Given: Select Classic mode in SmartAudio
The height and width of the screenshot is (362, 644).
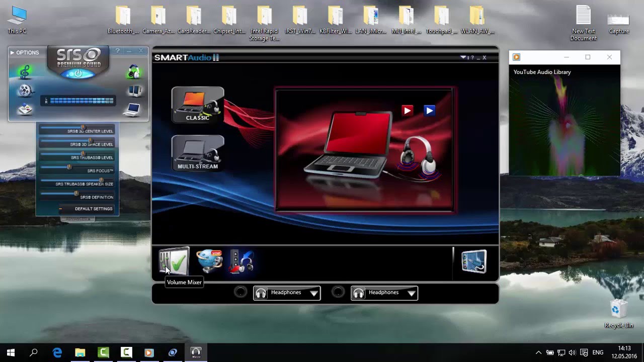Looking at the screenshot, I should pos(198,105).
